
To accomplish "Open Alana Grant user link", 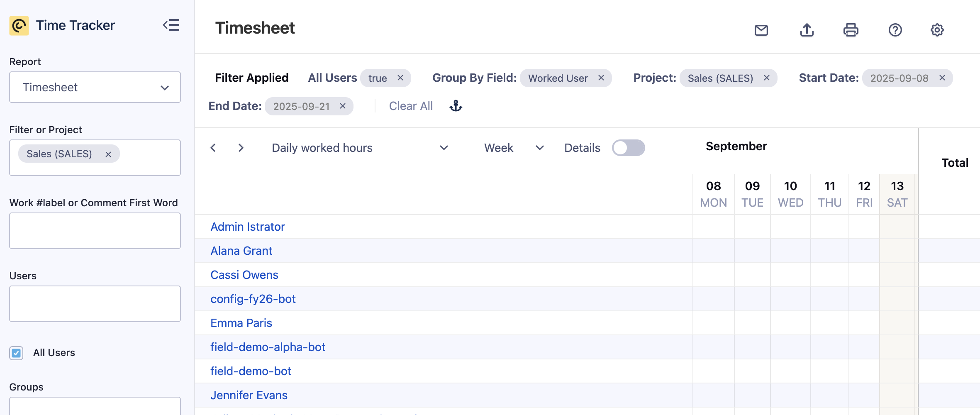I will [x=241, y=251].
